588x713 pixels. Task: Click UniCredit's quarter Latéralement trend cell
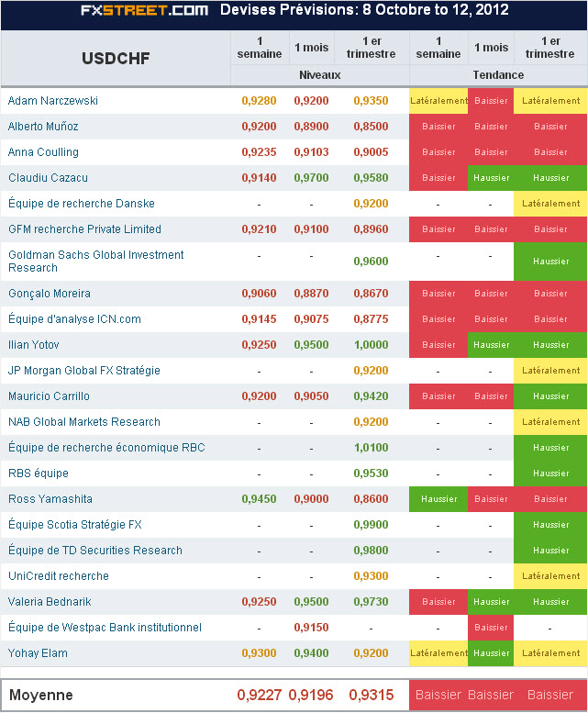tap(550, 576)
